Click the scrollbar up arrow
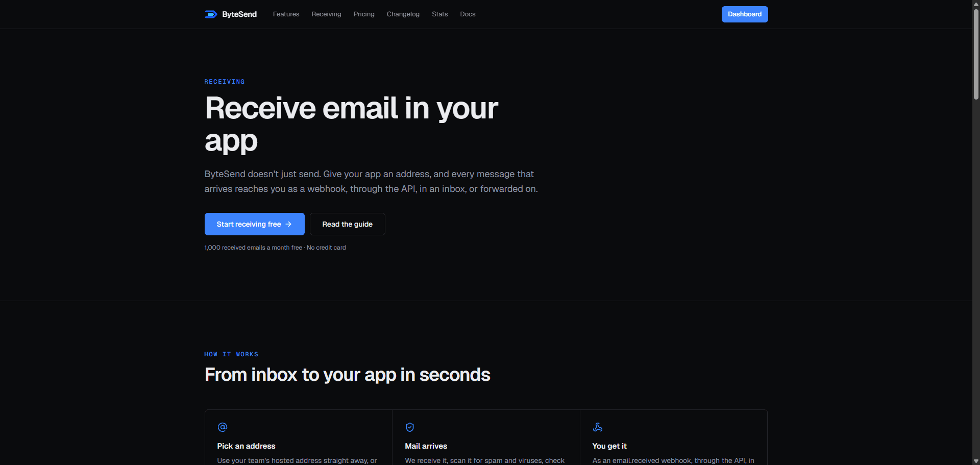980x465 pixels. (x=976, y=4)
